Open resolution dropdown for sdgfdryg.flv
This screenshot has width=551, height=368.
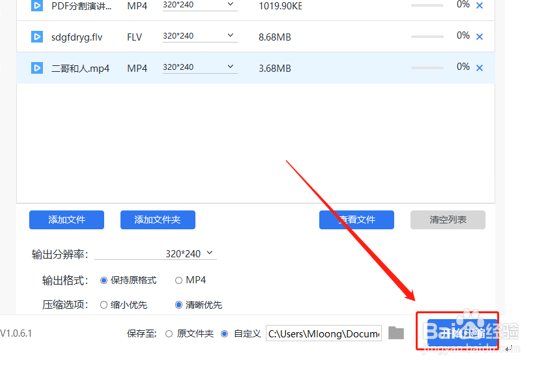(200, 36)
